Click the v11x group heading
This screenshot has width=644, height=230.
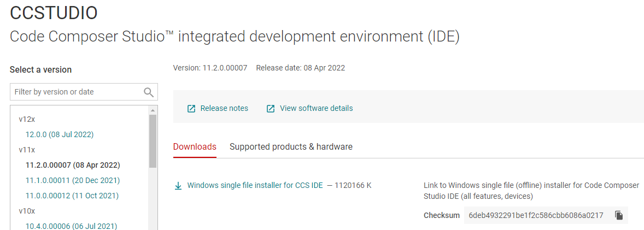coord(27,150)
